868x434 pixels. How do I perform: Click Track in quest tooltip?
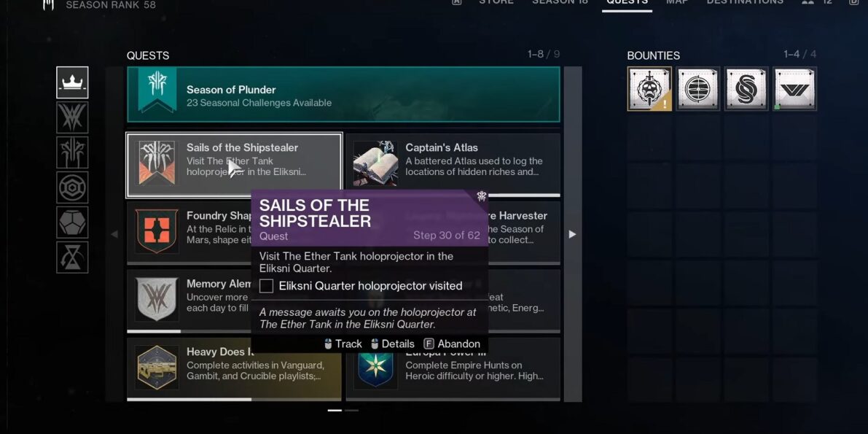[343, 344]
